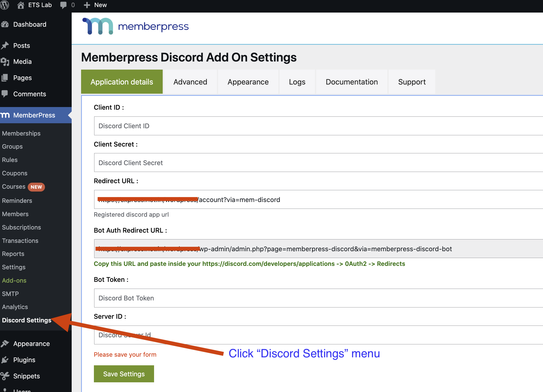Click the MemberPress dashboard icon
The width and height of the screenshot is (543, 392).
[6, 115]
